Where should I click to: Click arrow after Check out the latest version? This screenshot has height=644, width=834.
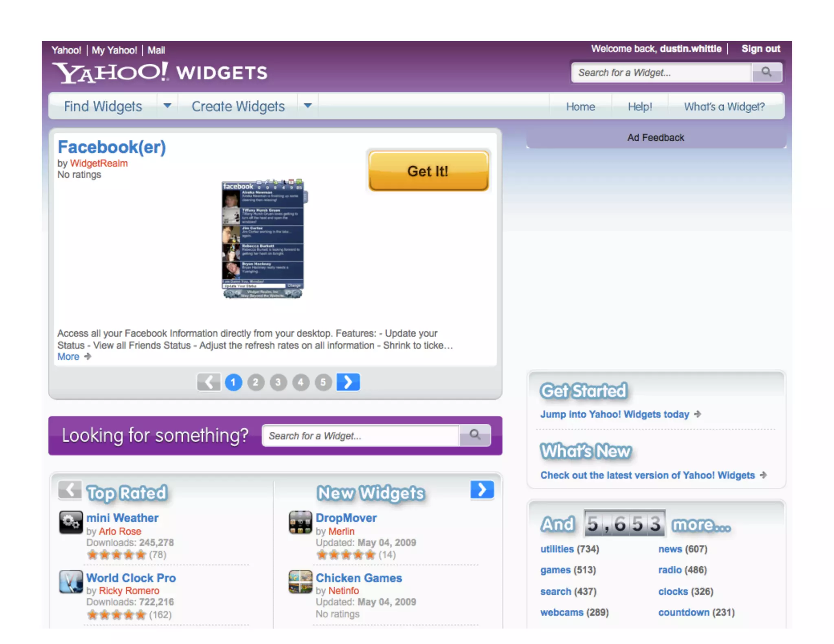click(763, 475)
